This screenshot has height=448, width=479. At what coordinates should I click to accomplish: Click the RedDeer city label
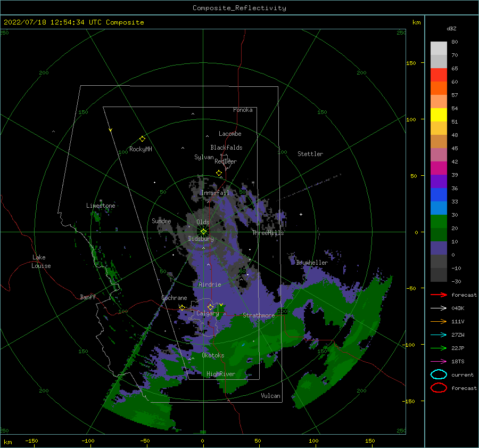pos(226,161)
